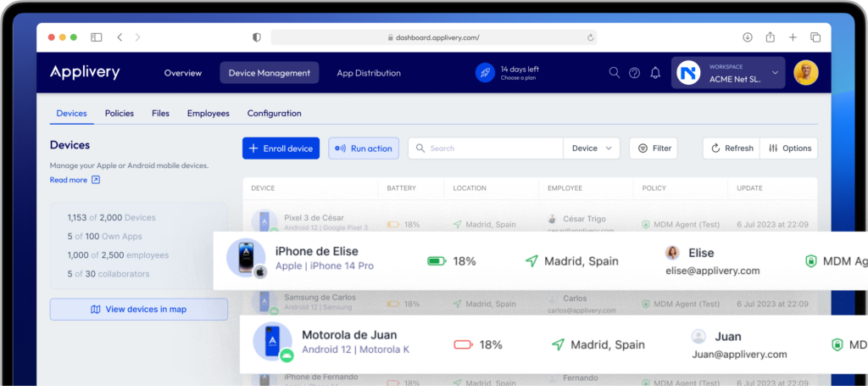The width and height of the screenshot is (868, 386).
Task: Sort by the UPDATE column header
Action: click(x=749, y=188)
